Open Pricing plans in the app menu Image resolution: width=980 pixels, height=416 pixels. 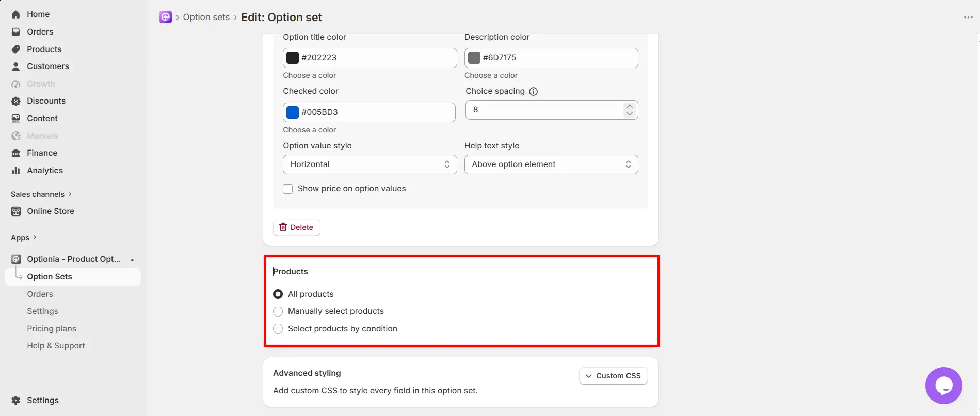click(52, 328)
